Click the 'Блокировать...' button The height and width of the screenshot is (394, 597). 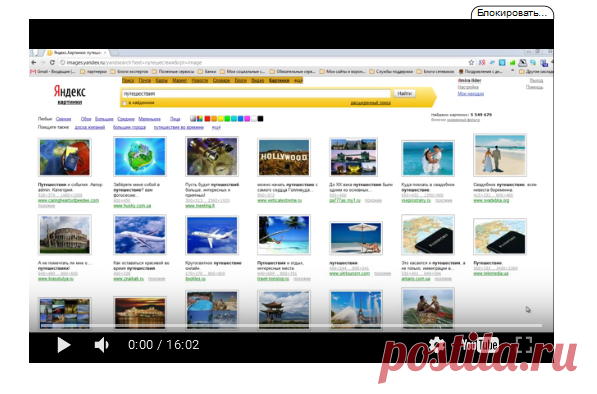(x=512, y=13)
